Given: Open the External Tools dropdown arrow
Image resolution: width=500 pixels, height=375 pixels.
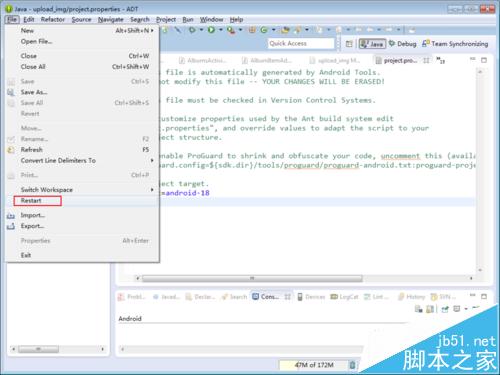Looking at the screenshot, I should point(240,30).
